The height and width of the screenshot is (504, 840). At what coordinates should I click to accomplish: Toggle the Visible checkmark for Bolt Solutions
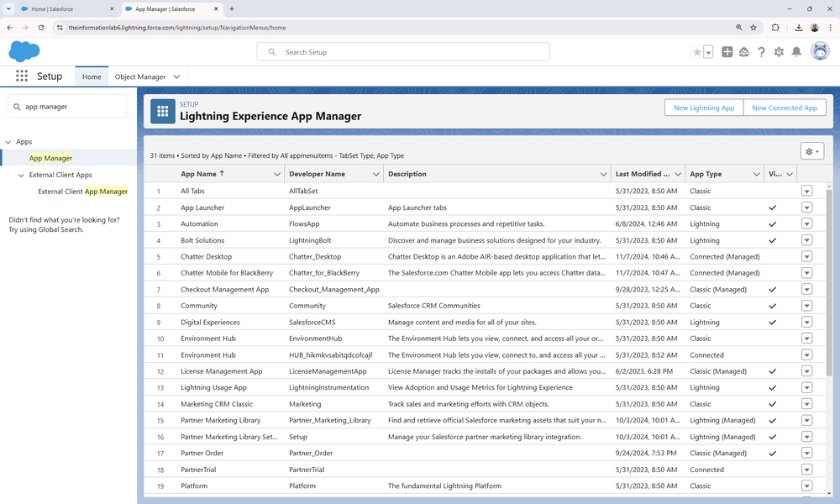(771, 240)
